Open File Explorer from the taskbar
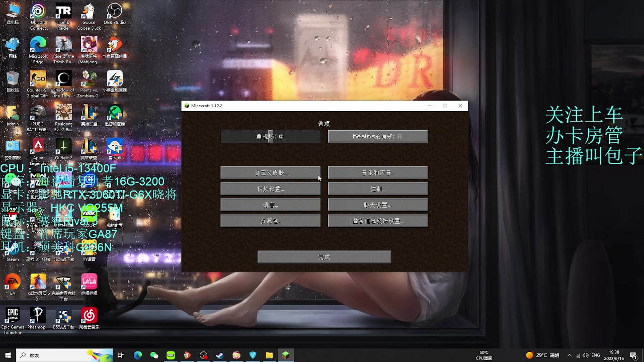The height and width of the screenshot is (362, 644). (x=269, y=355)
